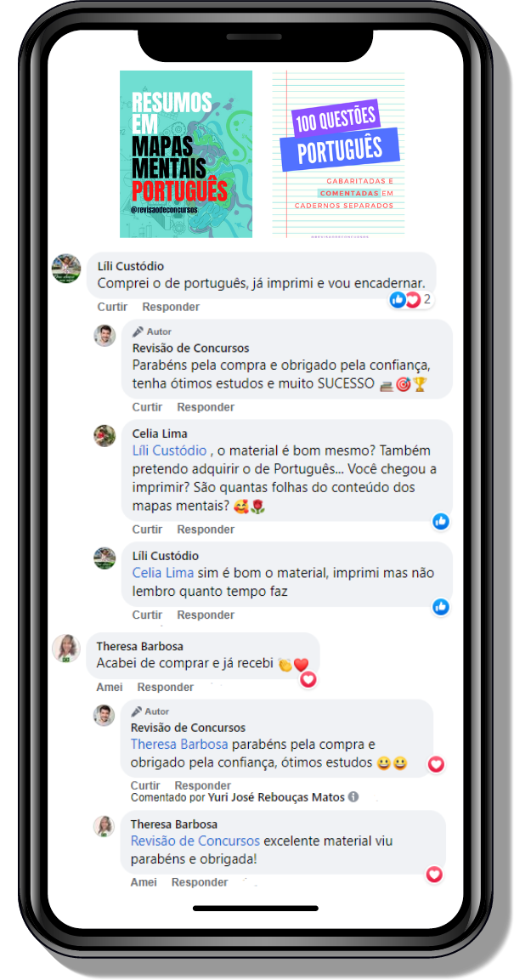Like Líli Custódio's first comment with Curtir
This screenshot has width=531, height=980.
click(112, 307)
